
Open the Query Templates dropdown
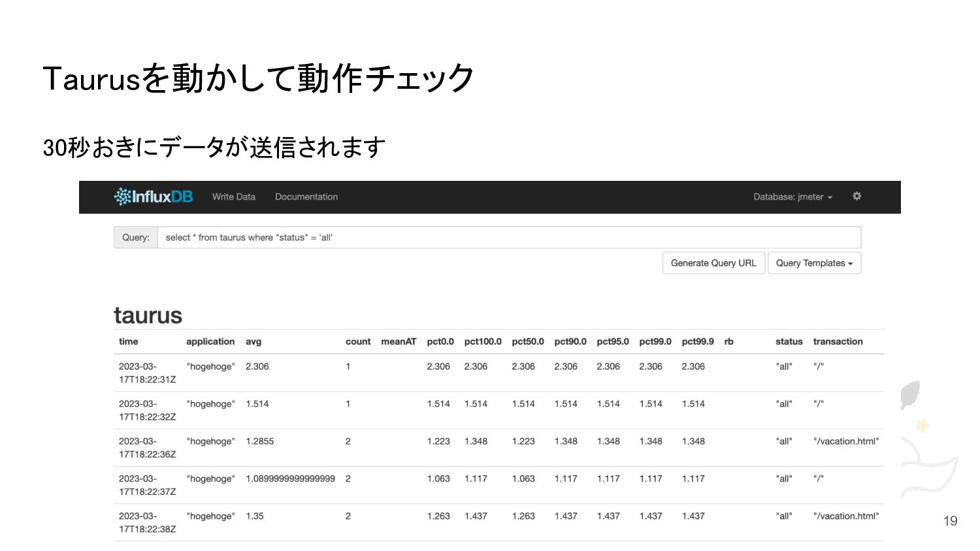[814, 263]
